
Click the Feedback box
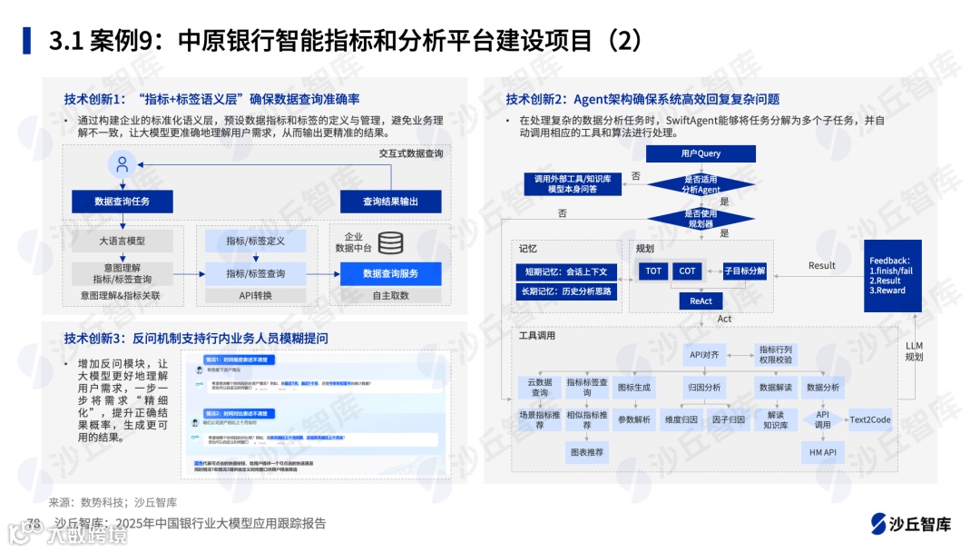(893, 276)
